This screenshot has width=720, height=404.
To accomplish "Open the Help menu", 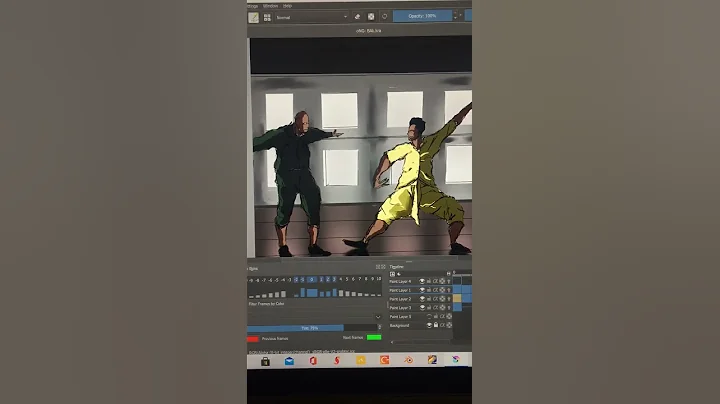I will click(x=287, y=6).
